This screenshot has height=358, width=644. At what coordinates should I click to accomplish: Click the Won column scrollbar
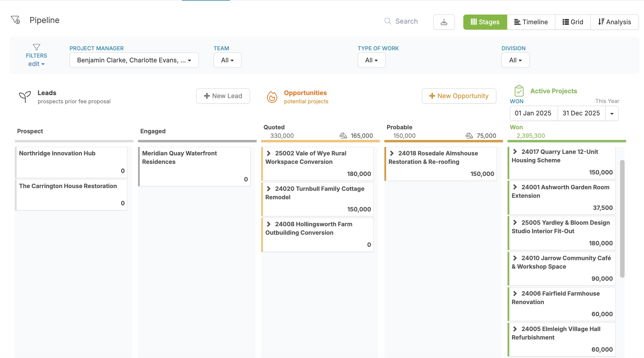click(622, 218)
